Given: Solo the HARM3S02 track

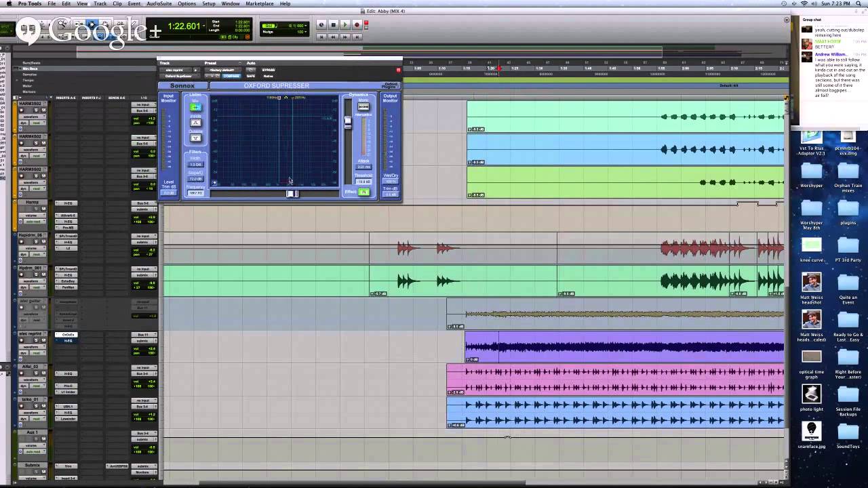Looking at the screenshot, I should coord(36,110).
